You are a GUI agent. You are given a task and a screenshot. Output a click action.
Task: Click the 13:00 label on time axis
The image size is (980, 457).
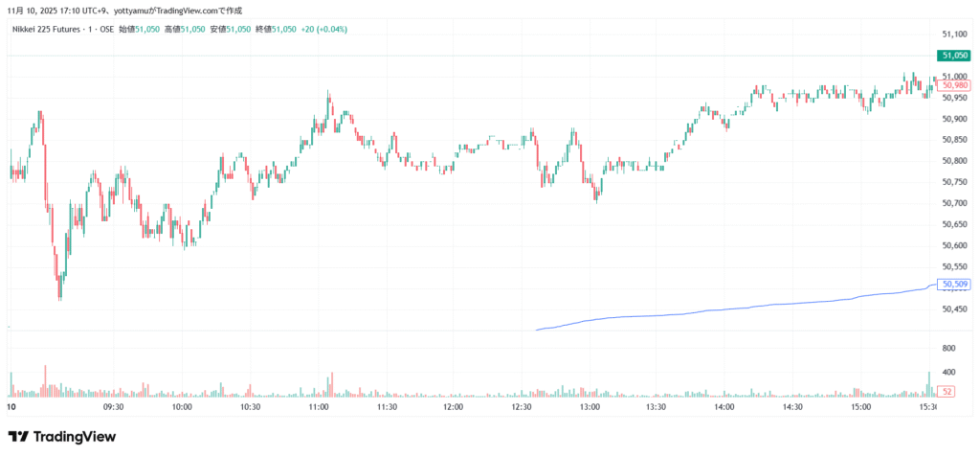(x=590, y=407)
